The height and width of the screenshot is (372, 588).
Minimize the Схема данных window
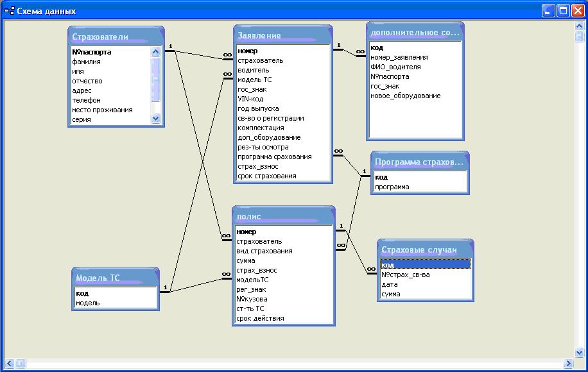pyautogui.click(x=548, y=11)
